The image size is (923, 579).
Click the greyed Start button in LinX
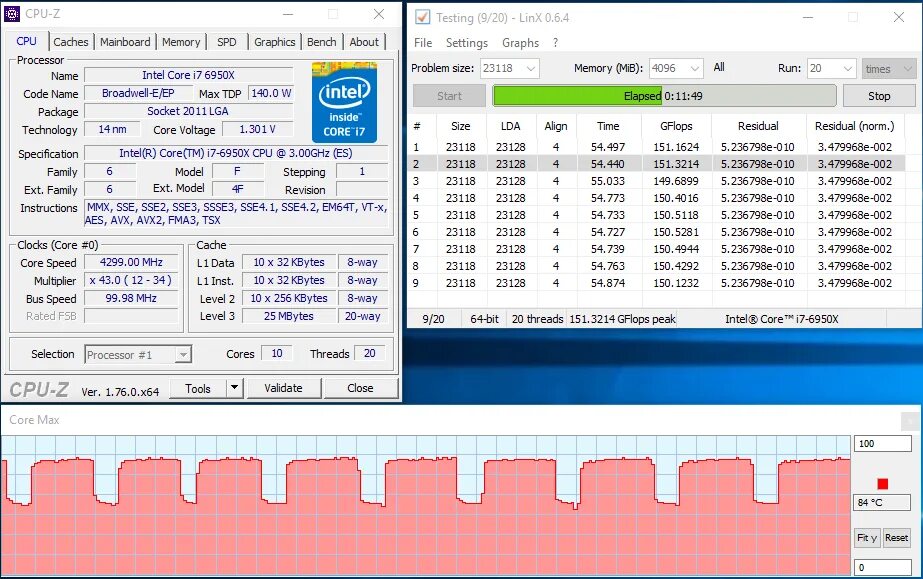[449, 96]
